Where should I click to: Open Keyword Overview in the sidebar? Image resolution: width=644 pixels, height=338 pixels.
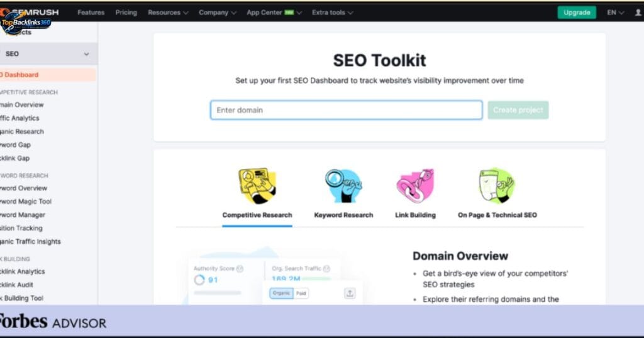[x=23, y=188]
